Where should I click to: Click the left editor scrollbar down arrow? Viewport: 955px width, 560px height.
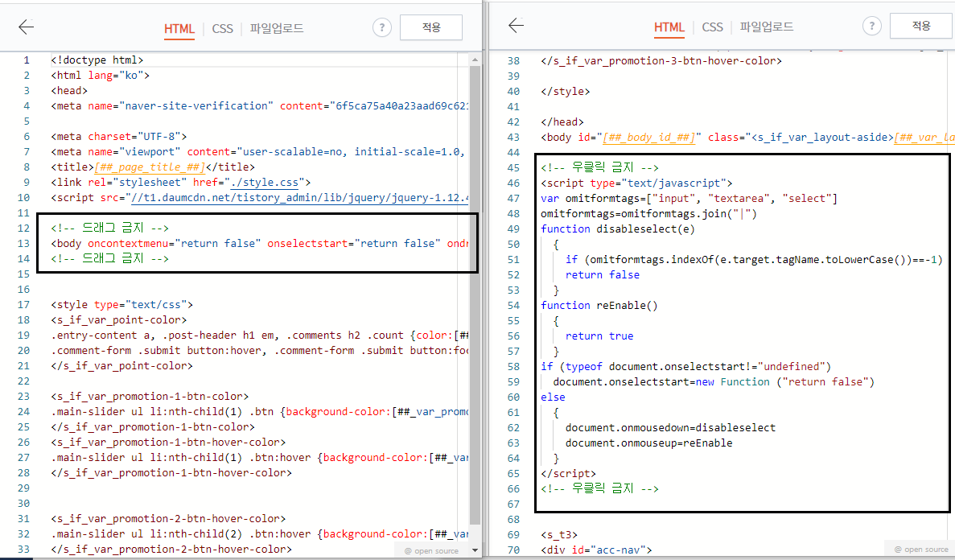tap(475, 550)
